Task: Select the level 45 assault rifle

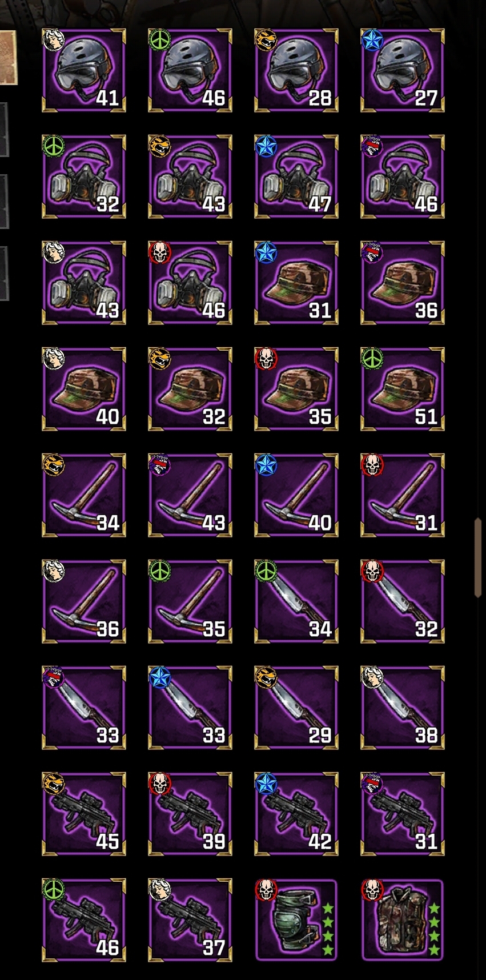Action: point(84,814)
